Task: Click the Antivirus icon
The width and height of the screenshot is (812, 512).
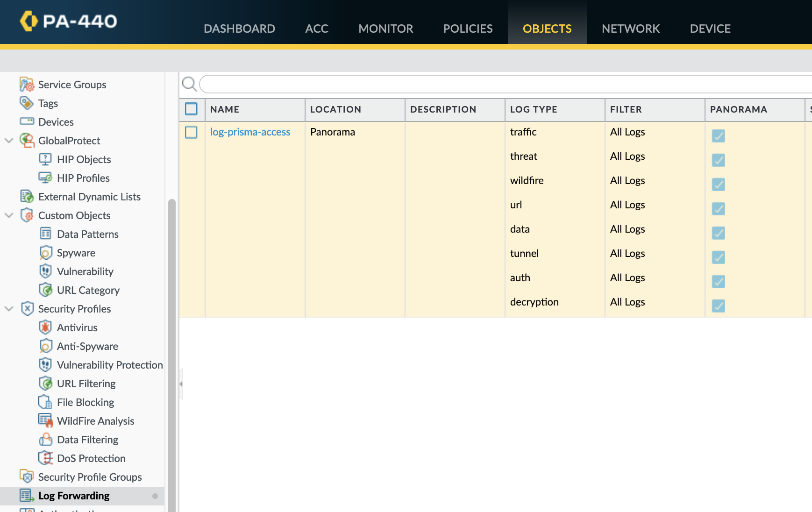Action: pyautogui.click(x=45, y=327)
